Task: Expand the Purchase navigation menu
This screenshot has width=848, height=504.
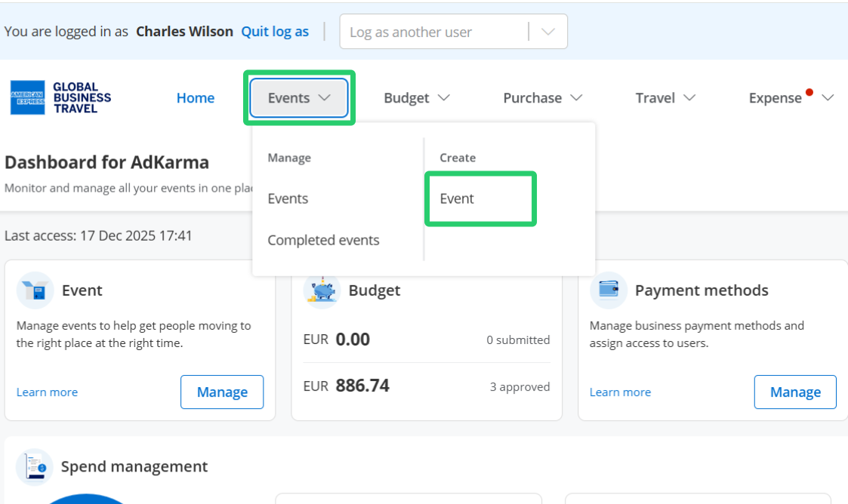Action: pos(542,98)
